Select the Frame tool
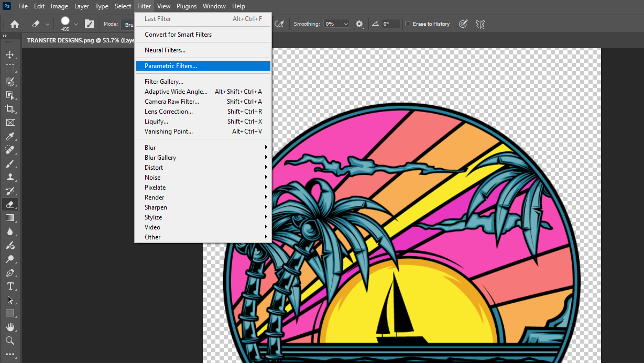644x363 pixels. (10, 123)
